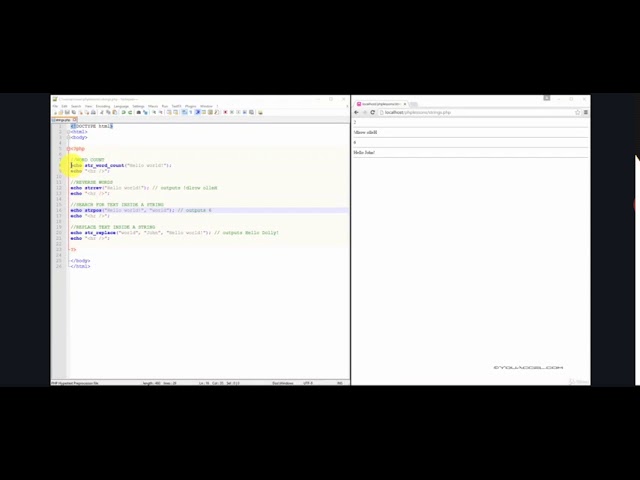Click the REVERSE WORDS comment
The image size is (640, 480).
click(91, 182)
